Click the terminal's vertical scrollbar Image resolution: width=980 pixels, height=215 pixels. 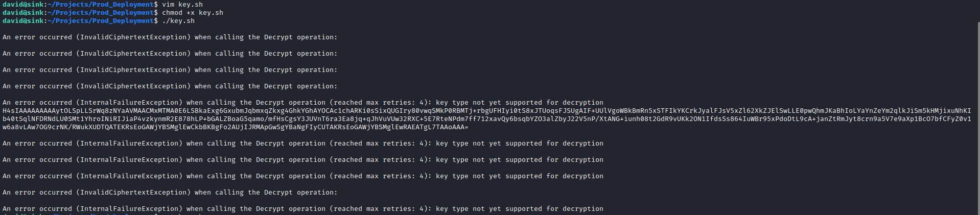click(x=977, y=117)
